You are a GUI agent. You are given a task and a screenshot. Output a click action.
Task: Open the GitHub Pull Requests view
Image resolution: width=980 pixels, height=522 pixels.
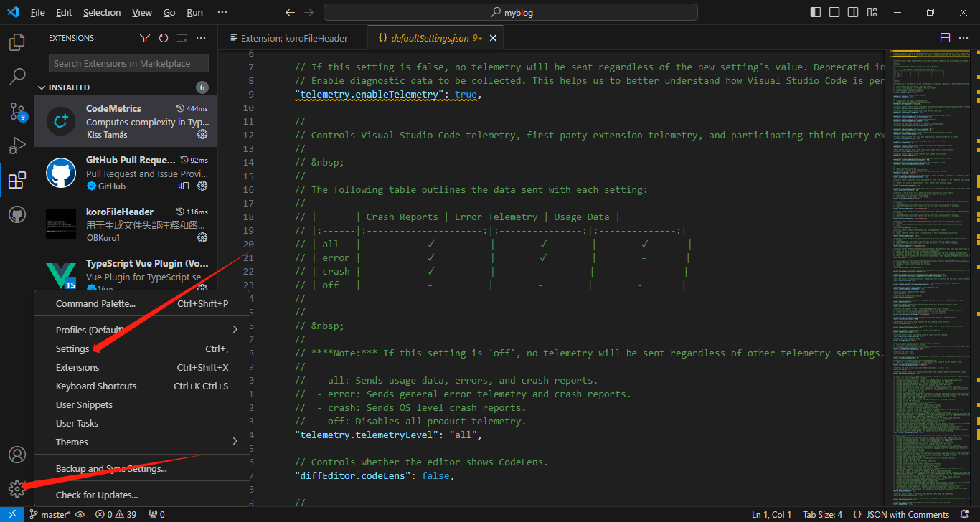pyautogui.click(x=17, y=214)
